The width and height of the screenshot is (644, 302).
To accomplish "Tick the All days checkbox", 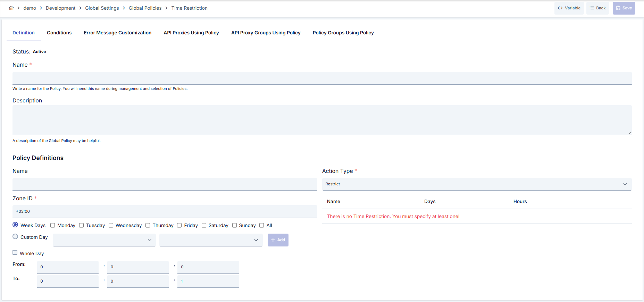I will (262, 225).
